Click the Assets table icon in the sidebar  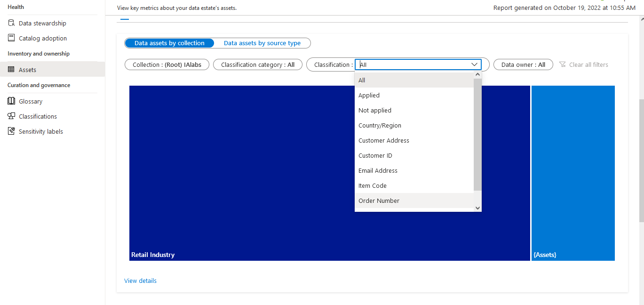(x=11, y=70)
